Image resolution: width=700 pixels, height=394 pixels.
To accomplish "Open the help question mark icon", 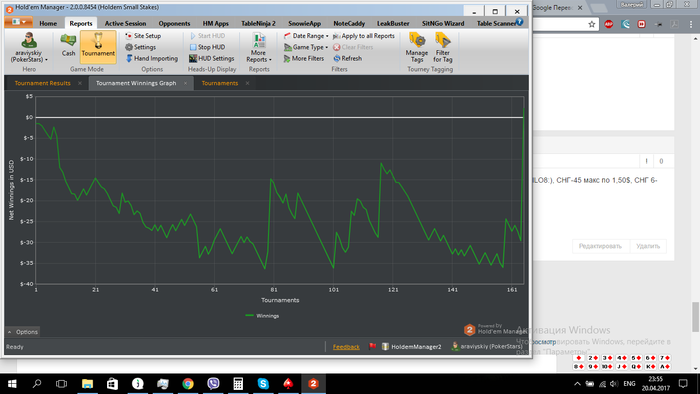I will point(519,21).
